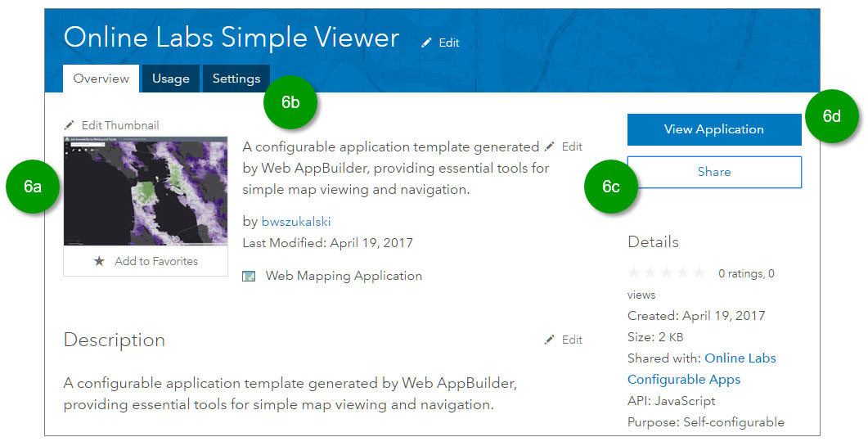Viewport: 868px width, 446px height.
Task: Click Edit Thumbnail pencil icon
Action: (x=70, y=125)
